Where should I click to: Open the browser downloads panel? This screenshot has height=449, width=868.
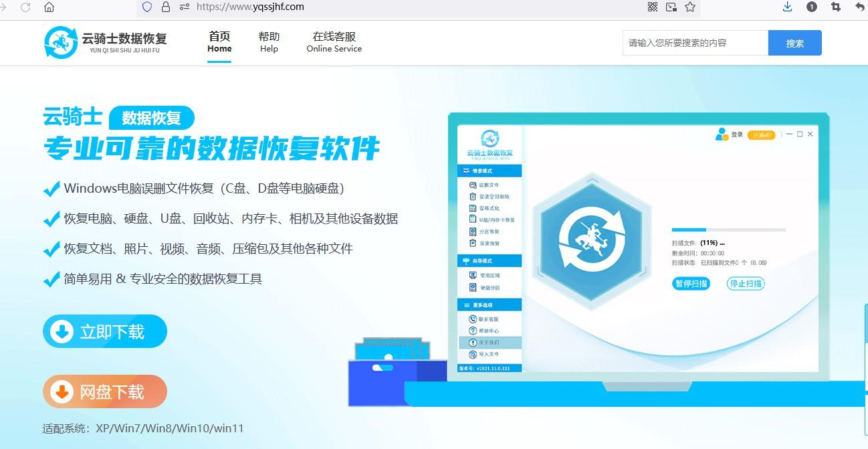(x=787, y=7)
